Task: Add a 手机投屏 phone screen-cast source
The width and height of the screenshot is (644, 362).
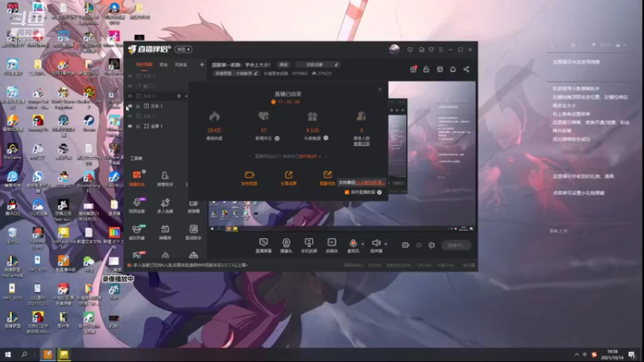Action: pyautogui.click(x=309, y=245)
